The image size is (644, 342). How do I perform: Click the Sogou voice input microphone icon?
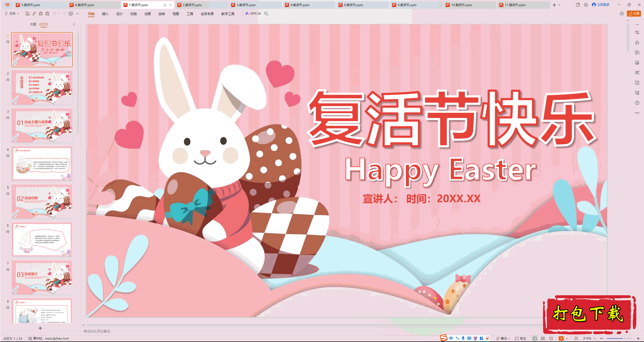463,338
